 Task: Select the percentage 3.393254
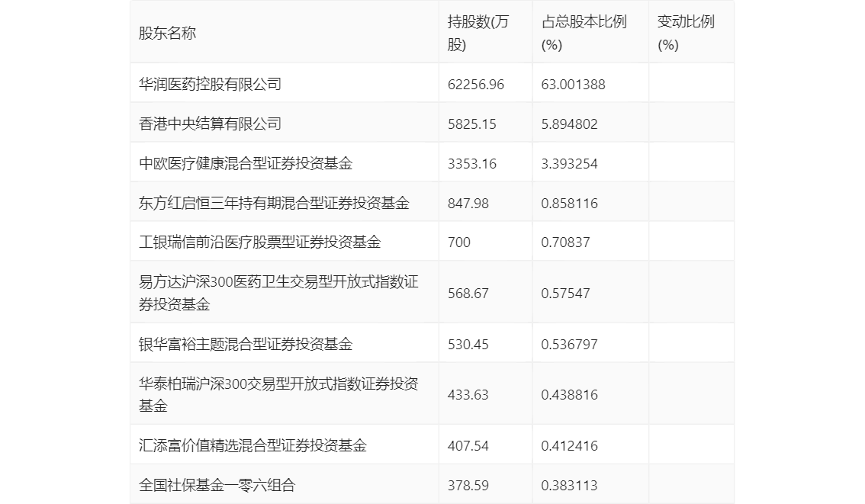click(x=569, y=164)
